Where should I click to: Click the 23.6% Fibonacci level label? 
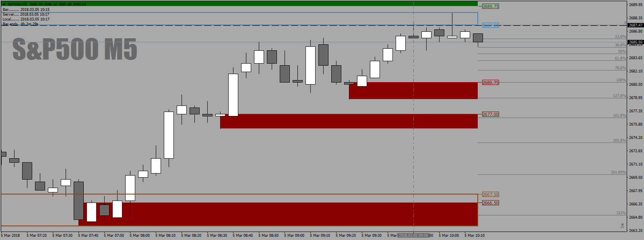tap(620, 37)
